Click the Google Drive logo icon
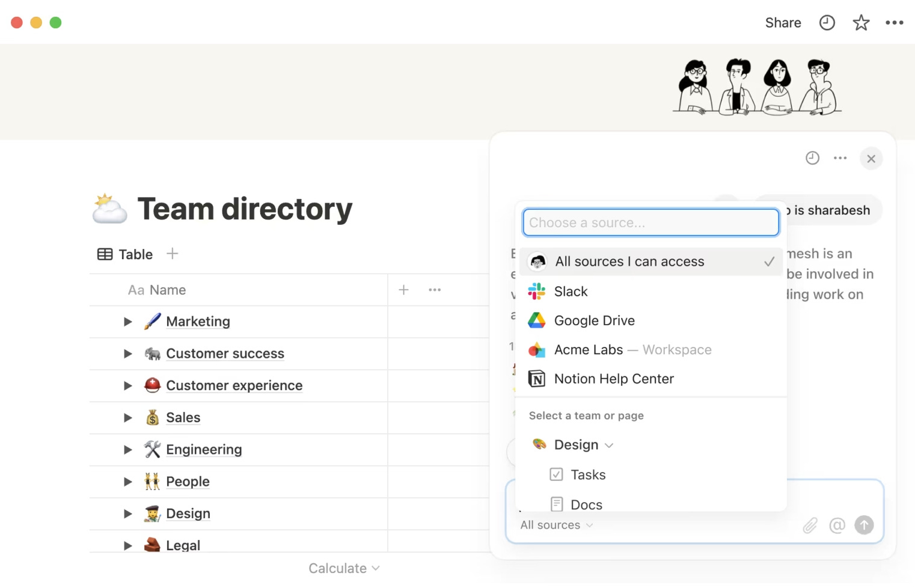Viewport: 915px width, 588px height. pyautogui.click(x=536, y=320)
